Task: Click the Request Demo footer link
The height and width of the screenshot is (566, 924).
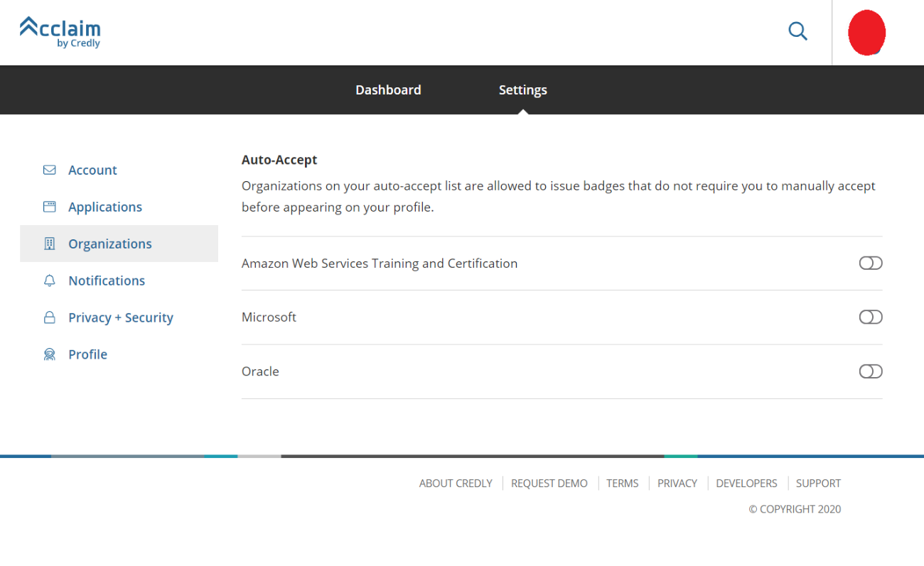Action: (549, 484)
